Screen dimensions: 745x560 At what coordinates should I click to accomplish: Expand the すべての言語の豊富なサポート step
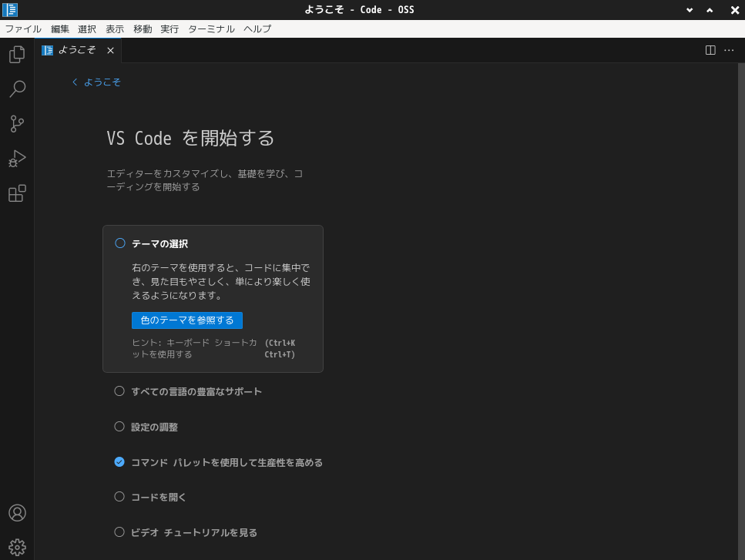tap(196, 391)
